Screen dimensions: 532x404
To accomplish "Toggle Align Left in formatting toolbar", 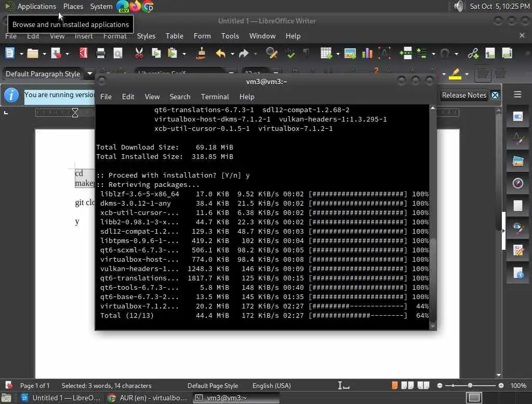I will pyautogui.click(x=483, y=74).
